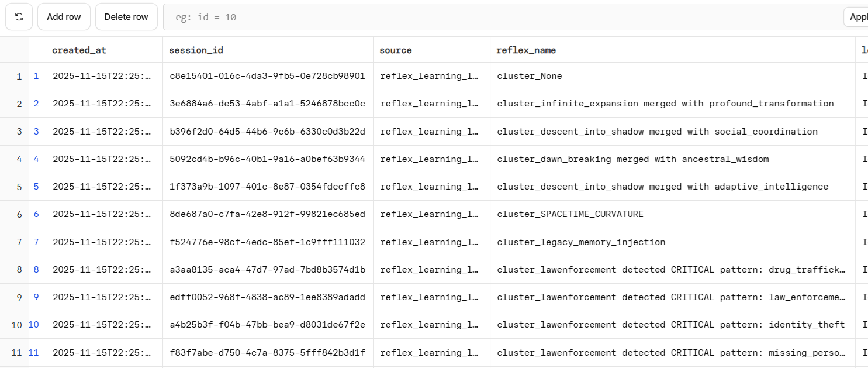
Task: Follow the row ID link 6
Action: tap(36, 214)
